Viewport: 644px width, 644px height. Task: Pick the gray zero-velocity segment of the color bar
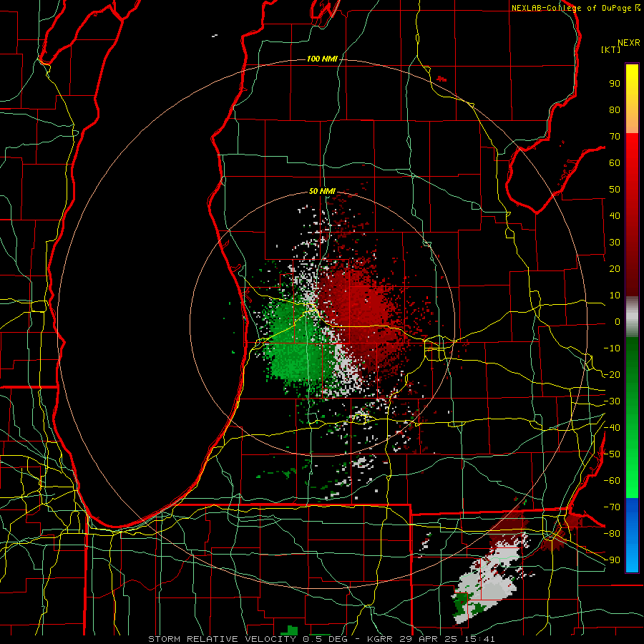click(632, 317)
